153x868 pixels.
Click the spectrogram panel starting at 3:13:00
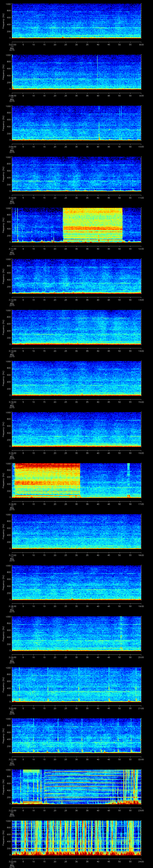[x=77, y=327]
